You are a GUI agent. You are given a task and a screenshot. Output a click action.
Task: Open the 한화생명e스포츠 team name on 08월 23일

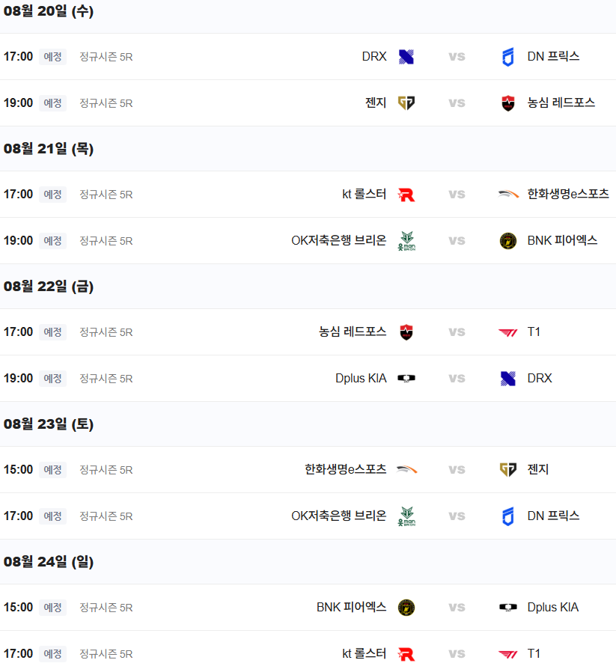point(346,470)
